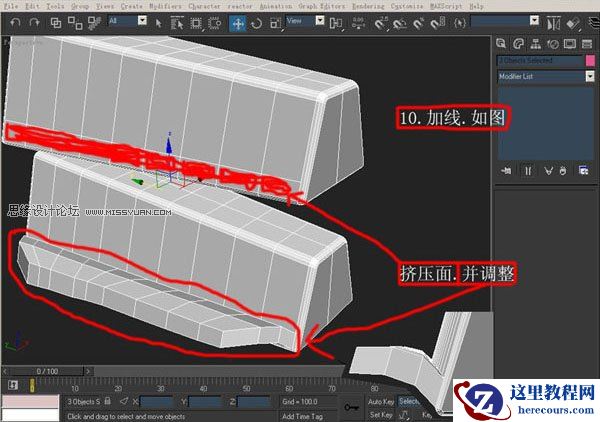Open the File menu
The width and height of the screenshot is (600, 422).
10,6
